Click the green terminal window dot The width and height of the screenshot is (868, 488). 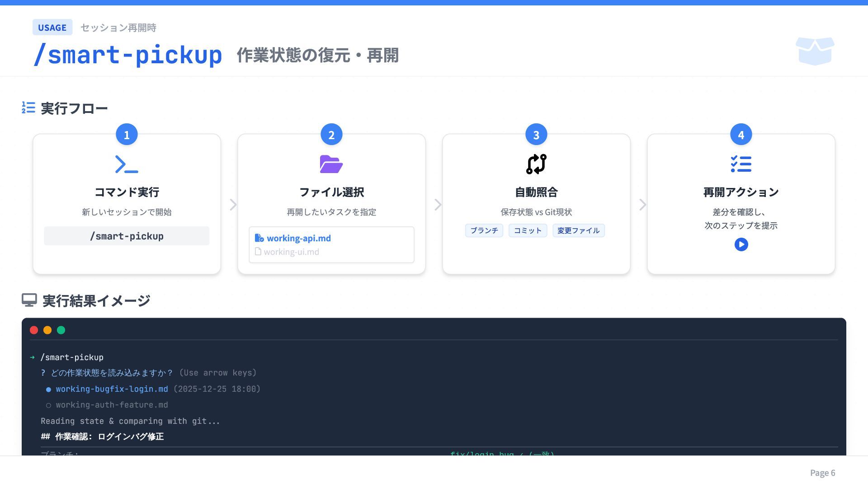pos(61,330)
